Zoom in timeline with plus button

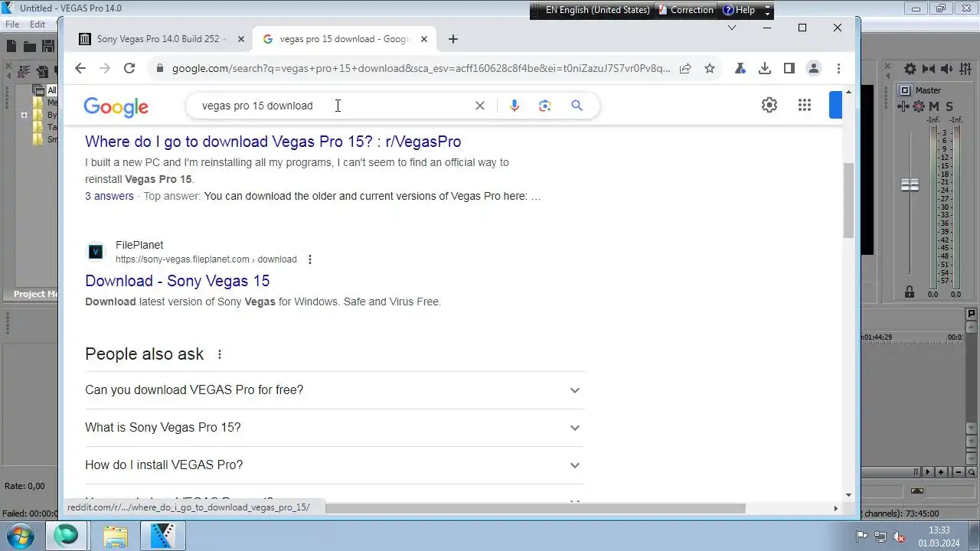[941, 472]
